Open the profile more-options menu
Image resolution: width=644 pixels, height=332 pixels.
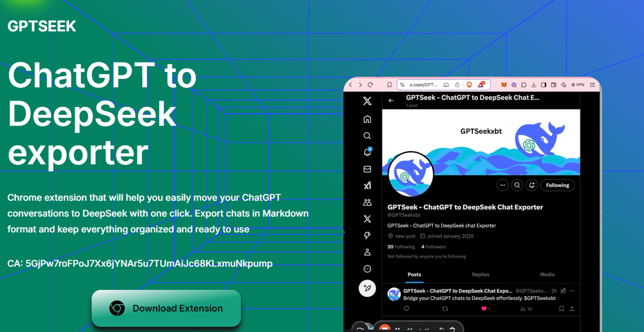pyautogui.click(x=503, y=185)
